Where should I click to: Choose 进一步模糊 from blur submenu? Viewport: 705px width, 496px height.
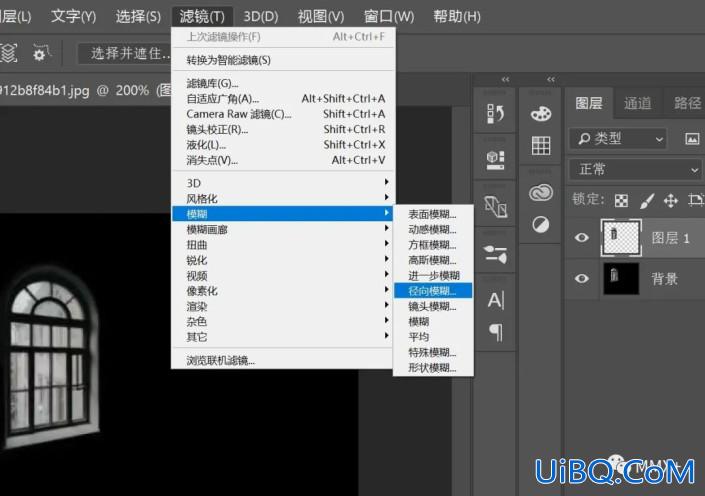point(433,275)
